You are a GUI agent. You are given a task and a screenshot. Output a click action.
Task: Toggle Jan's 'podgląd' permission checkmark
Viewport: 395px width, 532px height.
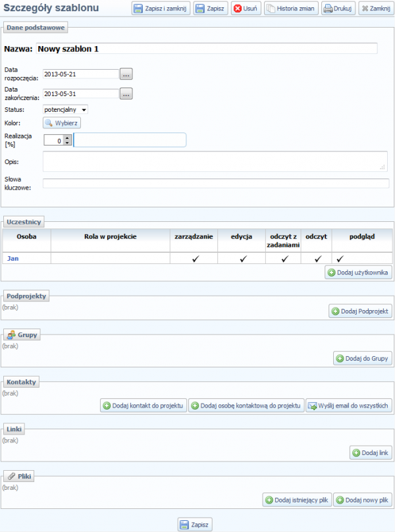pyautogui.click(x=340, y=259)
